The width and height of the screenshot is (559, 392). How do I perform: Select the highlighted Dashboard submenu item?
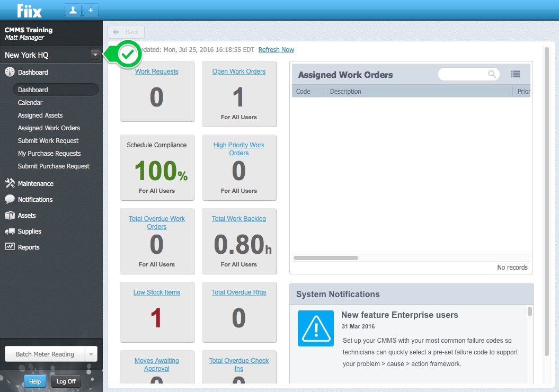point(56,90)
